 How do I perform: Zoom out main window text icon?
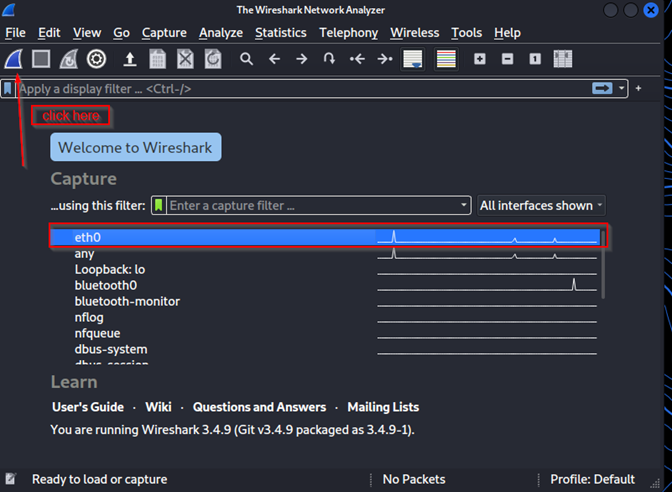coord(507,59)
